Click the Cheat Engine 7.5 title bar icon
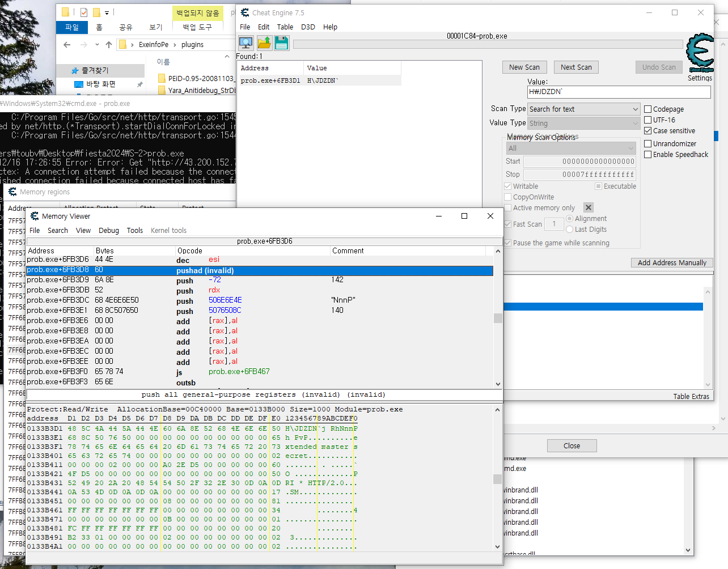Screen dimensions: 728x569 click(x=245, y=12)
